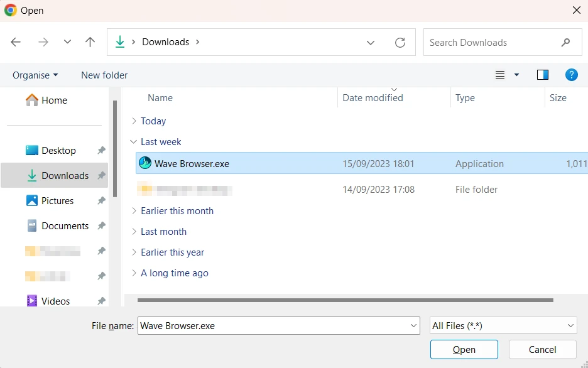This screenshot has width=588, height=368.
Task: Expand the Today group
Action: click(134, 121)
